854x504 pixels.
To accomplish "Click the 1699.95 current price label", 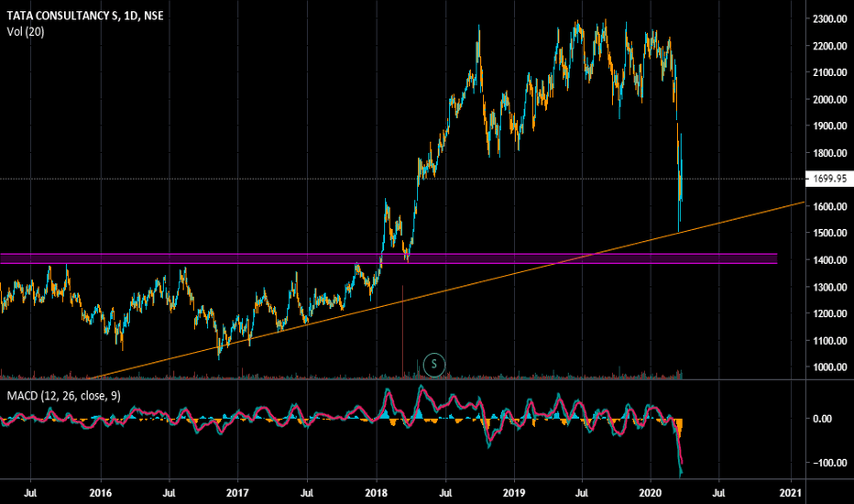I will [829, 179].
